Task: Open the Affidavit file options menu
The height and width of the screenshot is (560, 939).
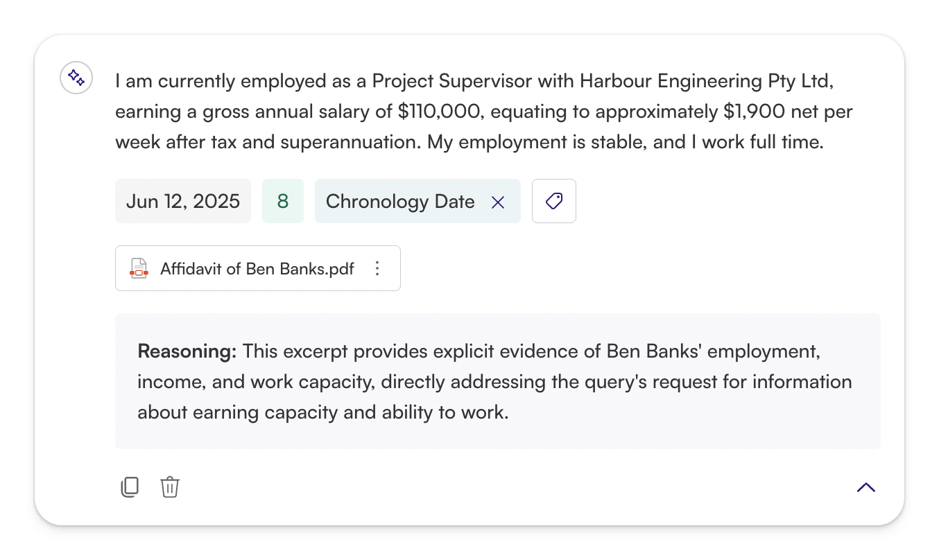Action: pyautogui.click(x=377, y=268)
